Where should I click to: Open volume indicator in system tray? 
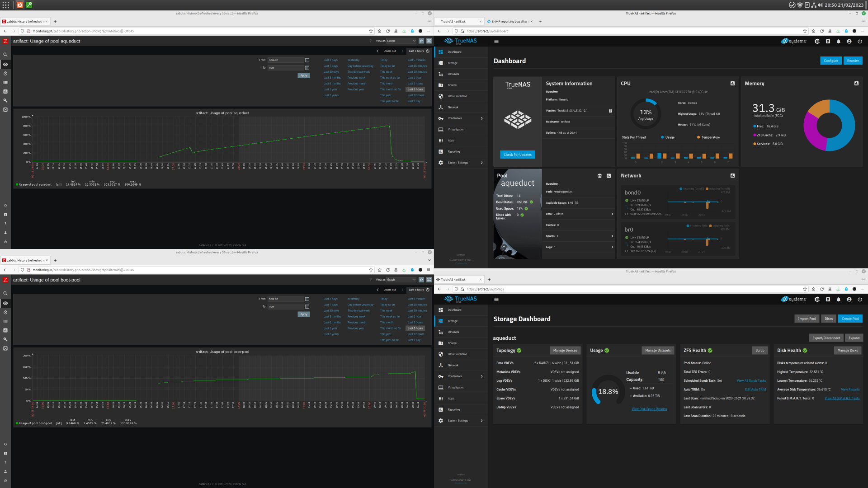coord(820,5)
